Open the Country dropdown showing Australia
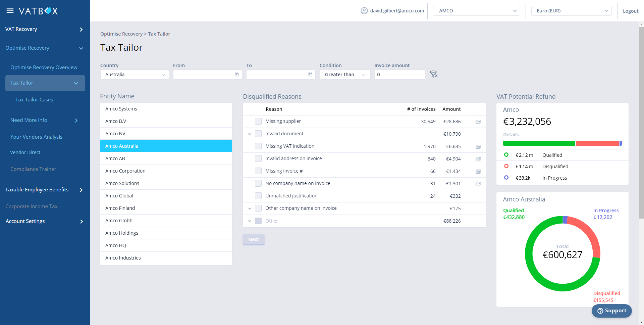Screen dimensions: 644x325 [x=134, y=74]
